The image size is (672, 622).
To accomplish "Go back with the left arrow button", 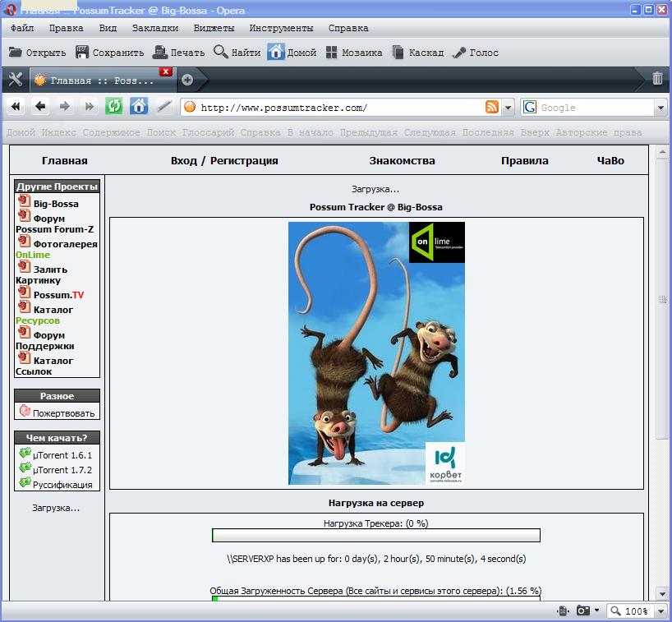I will coord(40,106).
